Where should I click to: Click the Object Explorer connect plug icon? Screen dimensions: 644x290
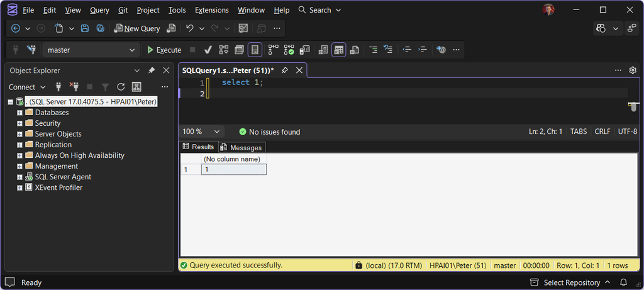coord(58,87)
